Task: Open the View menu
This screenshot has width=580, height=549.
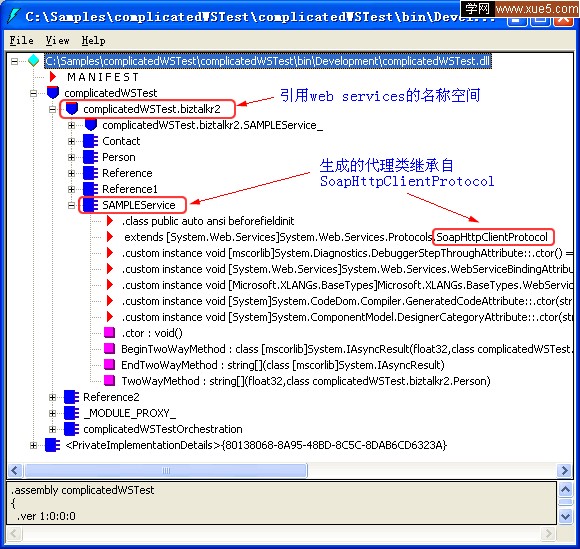Action: point(57,40)
